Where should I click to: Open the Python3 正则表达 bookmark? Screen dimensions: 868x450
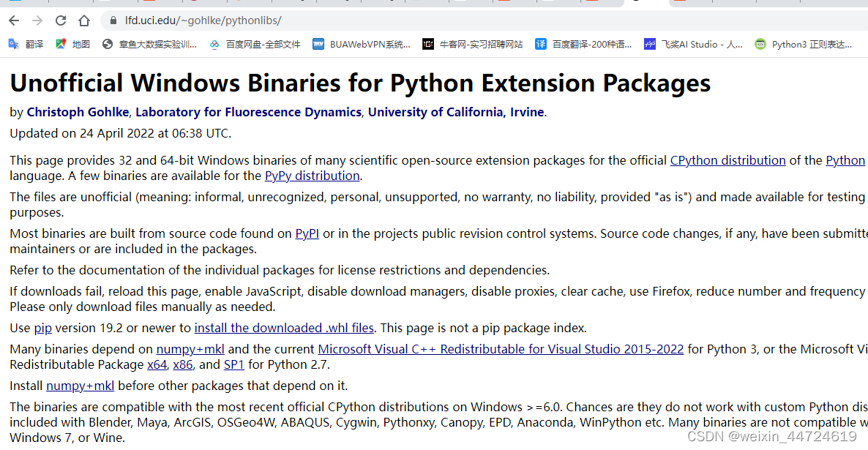coord(804,45)
